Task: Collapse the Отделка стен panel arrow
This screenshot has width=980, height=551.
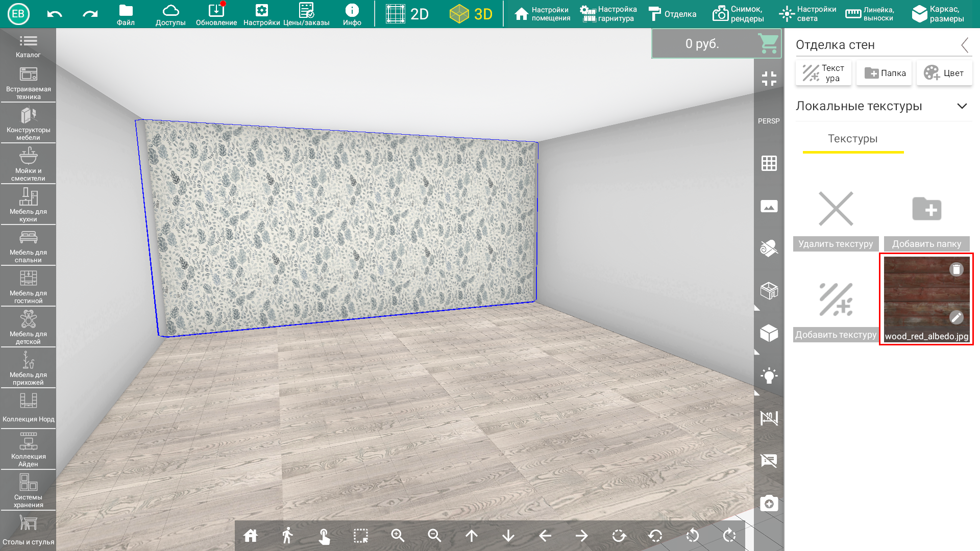Action: (964, 45)
